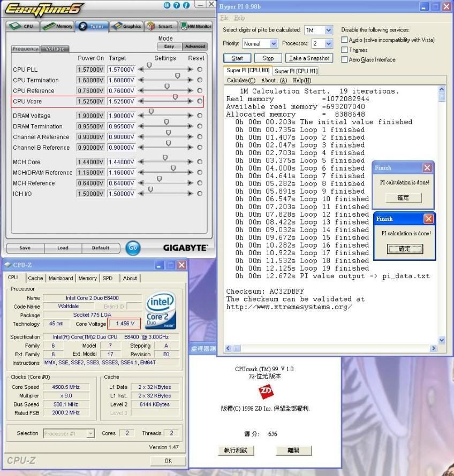The height and width of the screenshot is (476, 454).
Task: Increase CPU PLL voltage with right arrow
Action: click(x=191, y=70)
